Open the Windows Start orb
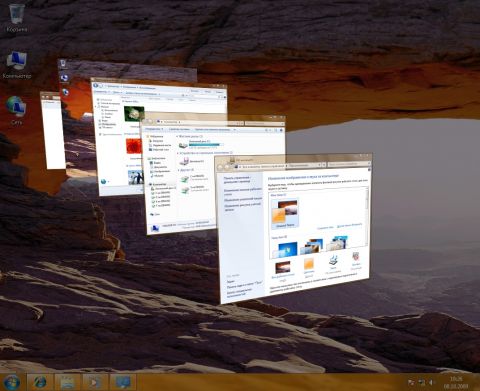 tap(12, 382)
